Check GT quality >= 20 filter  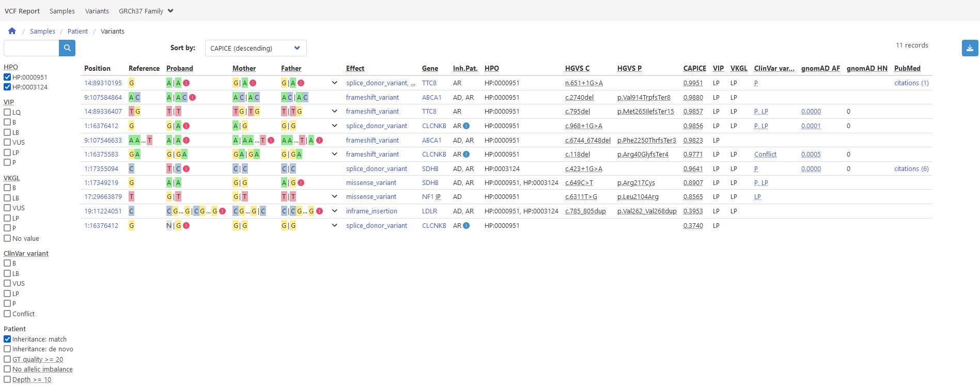(x=7, y=359)
